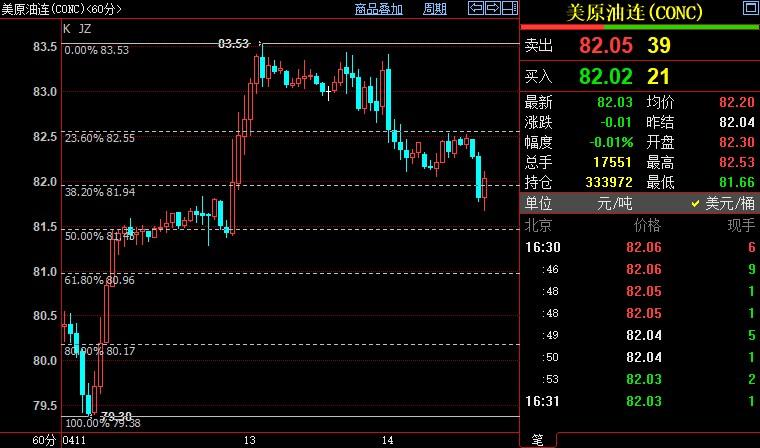
Task: Open the 周期 period dropdown
Action: (435, 9)
